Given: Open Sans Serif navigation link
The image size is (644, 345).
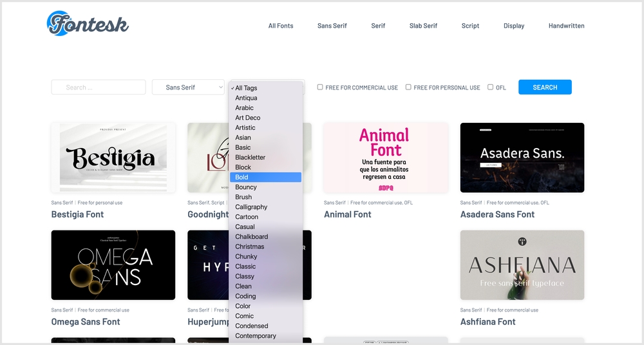Looking at the screenshot, I should pyautogui.click(x=332, y=26).
